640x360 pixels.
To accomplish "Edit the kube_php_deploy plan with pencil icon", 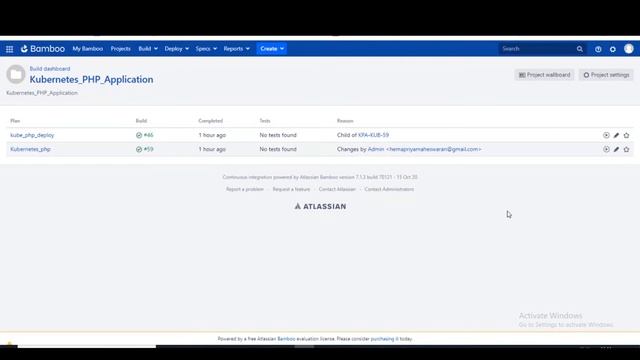I will pos(616,135).
